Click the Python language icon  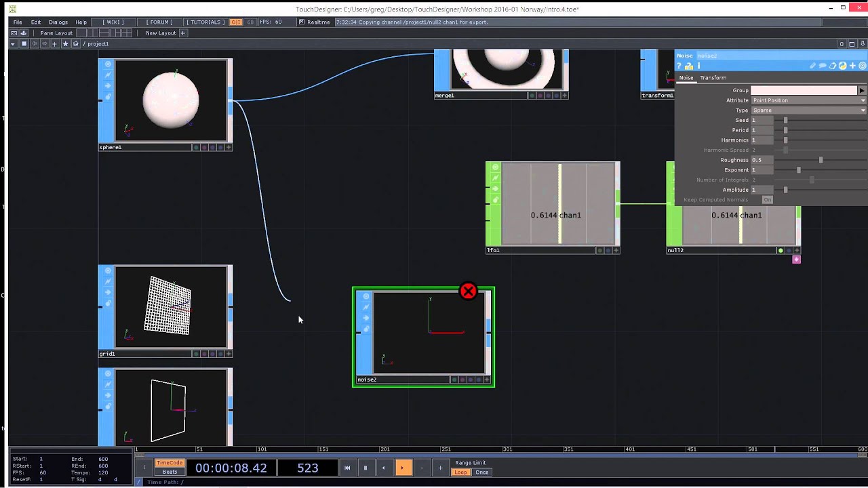point(842,66)
